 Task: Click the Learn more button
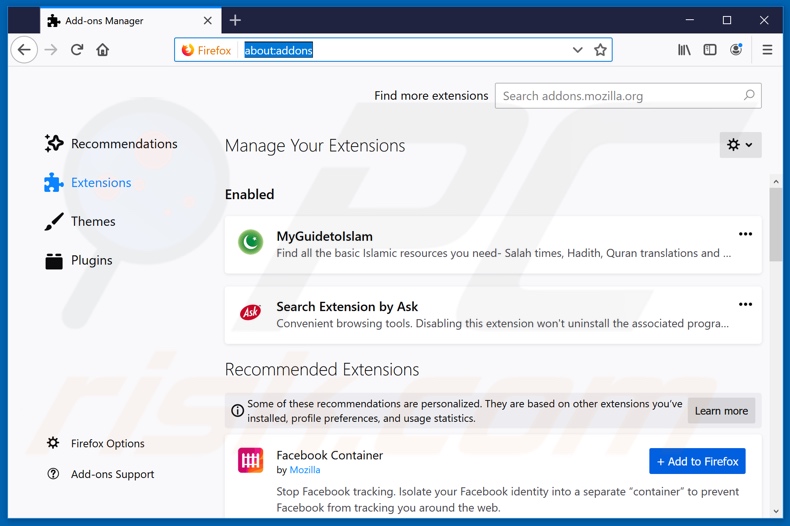pos(721,411)
